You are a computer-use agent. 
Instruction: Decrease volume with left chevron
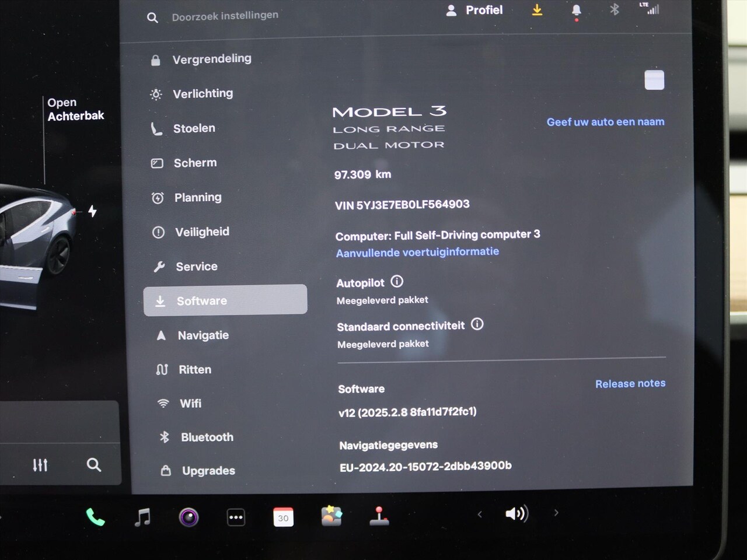point(480,514)
